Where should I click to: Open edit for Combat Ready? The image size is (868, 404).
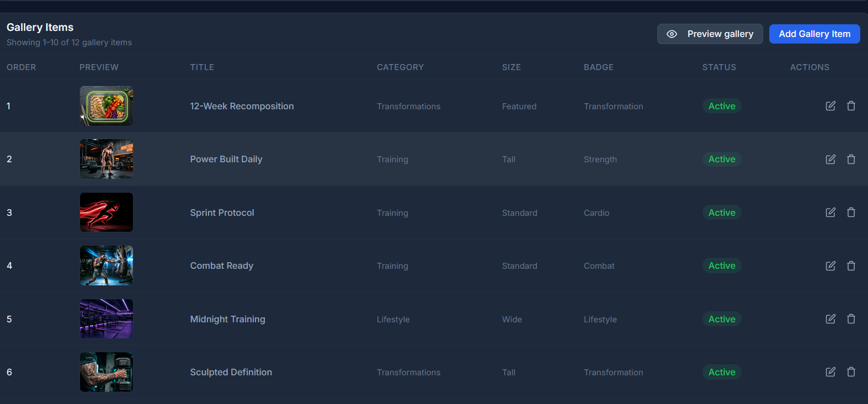point(830,265)
